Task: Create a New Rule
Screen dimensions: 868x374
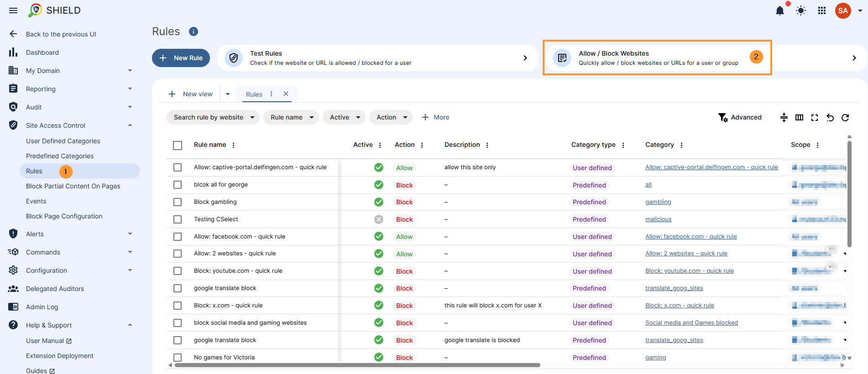Action: click(181, 58)
